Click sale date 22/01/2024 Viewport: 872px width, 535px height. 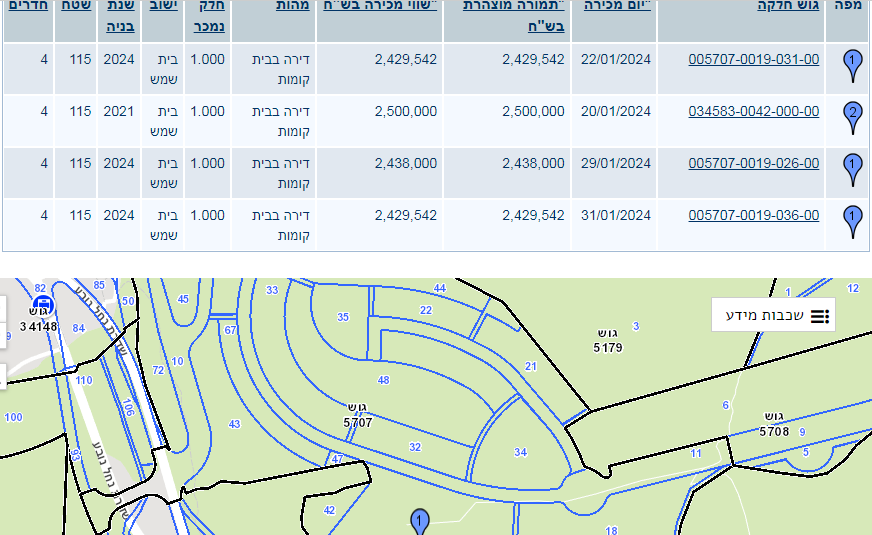point(616,59)
